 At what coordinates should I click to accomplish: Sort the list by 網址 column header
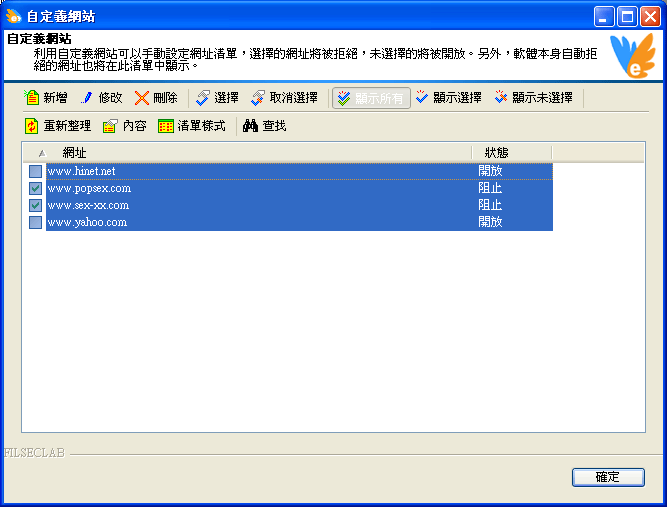(250, 152)
